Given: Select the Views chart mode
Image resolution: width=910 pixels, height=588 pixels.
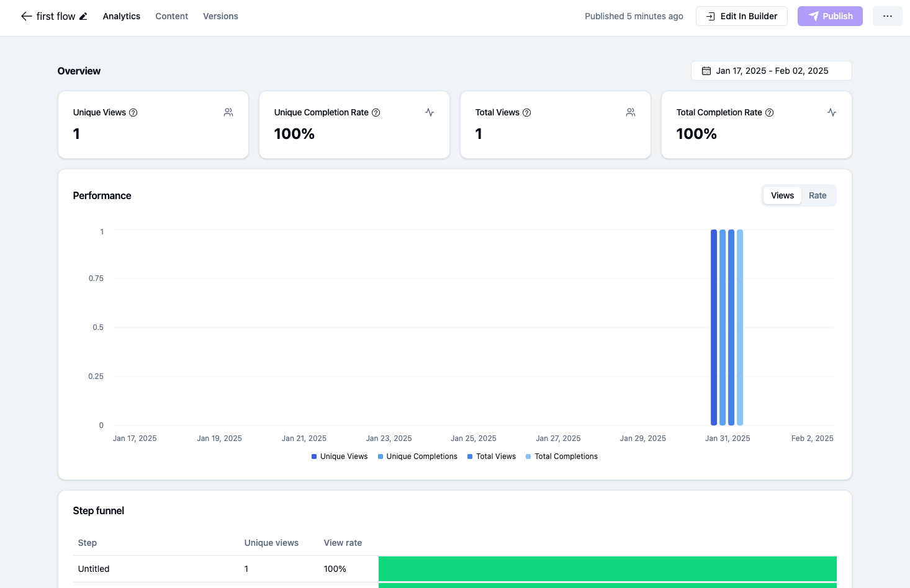Looking at the screenshot, I should click(x=782, y=195).
